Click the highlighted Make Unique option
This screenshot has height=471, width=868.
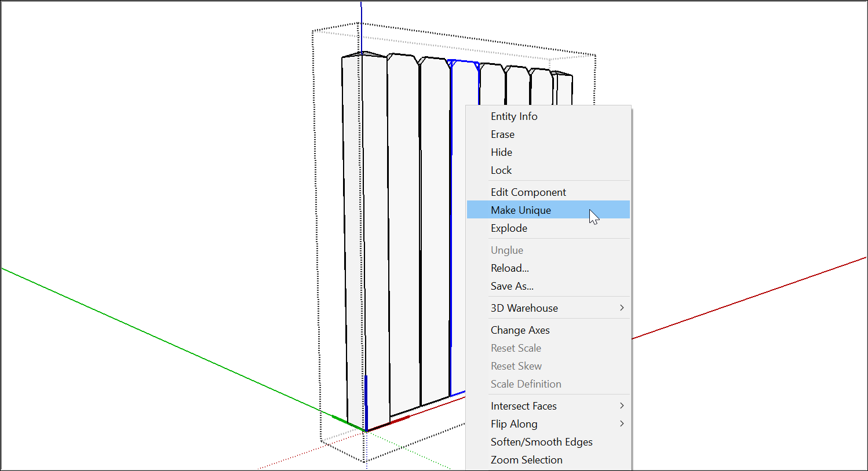click(520, 210)
